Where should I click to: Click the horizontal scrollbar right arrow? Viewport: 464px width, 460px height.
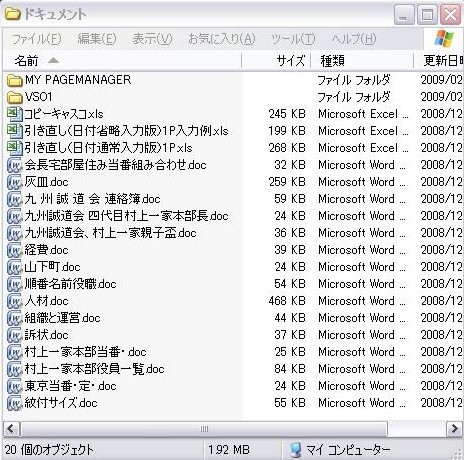point(455,428)
